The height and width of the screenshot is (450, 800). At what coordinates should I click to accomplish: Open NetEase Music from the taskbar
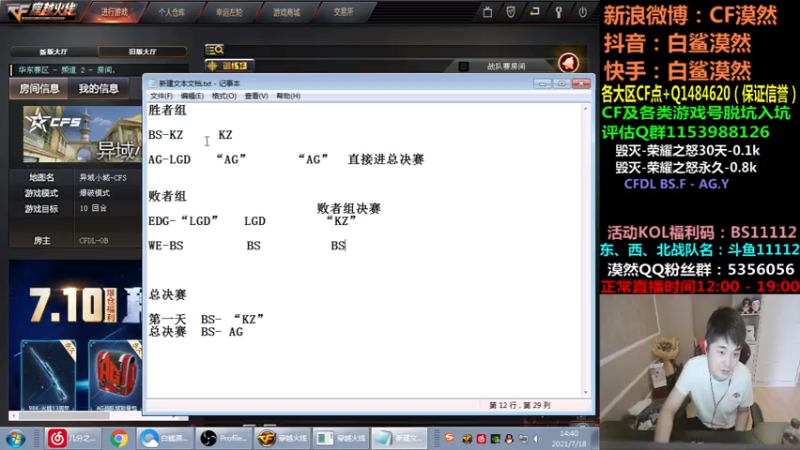71,438
